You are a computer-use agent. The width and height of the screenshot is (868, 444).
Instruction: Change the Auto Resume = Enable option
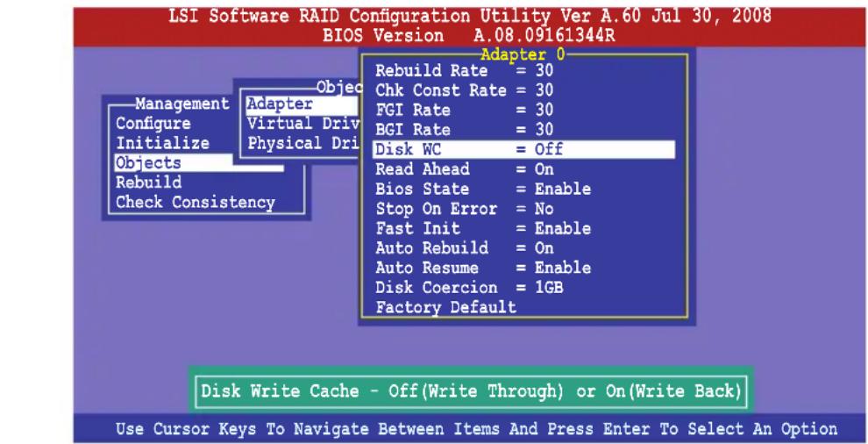click(483, 268)
